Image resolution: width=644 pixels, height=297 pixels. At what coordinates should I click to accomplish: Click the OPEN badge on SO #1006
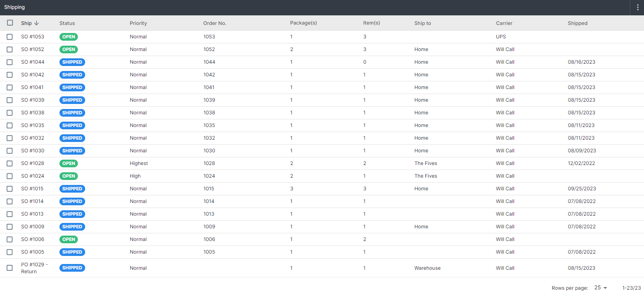(x=69, y=239)
